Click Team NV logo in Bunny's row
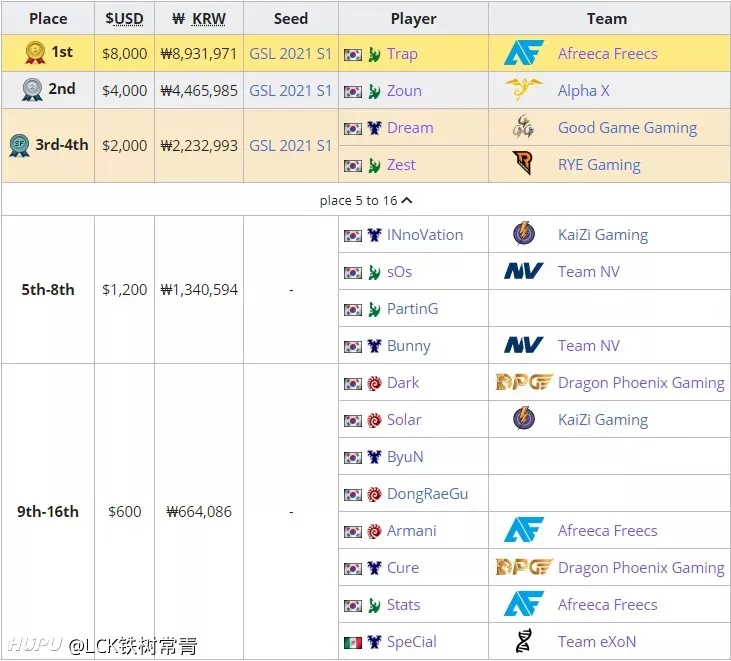The width and height of the screenshot is (731, 661). point(524,345)
